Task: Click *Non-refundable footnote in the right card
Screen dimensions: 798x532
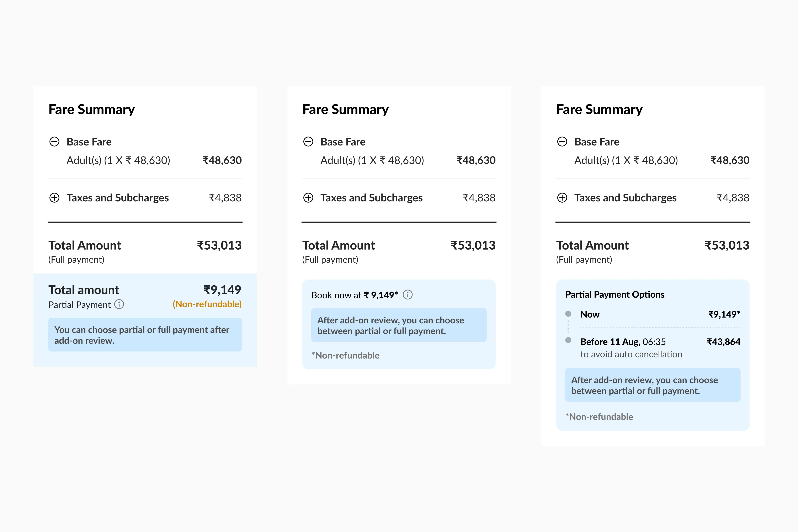Action: click(599, 417)
